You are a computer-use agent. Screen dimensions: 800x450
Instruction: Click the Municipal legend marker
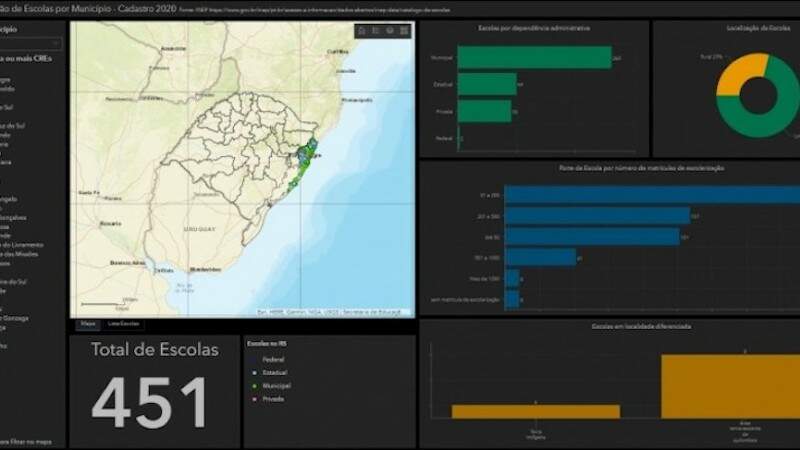click(254, 384)
